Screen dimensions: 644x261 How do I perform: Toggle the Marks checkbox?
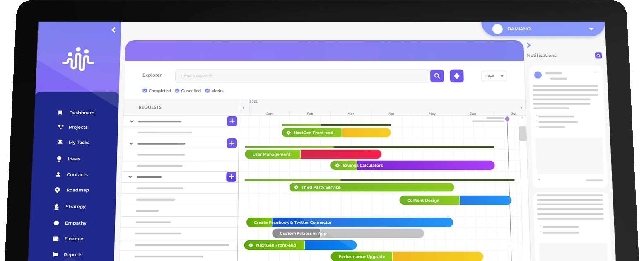click(x=207, y=91)
